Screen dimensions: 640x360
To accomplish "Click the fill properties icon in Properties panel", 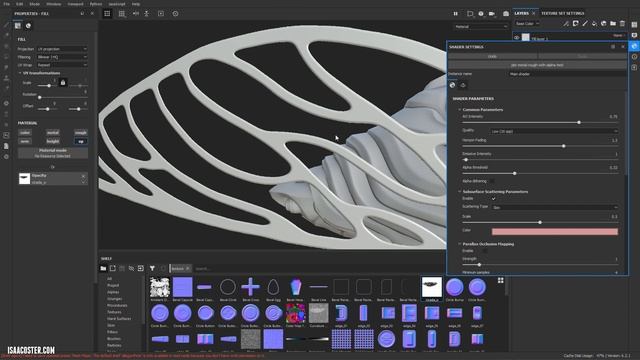I will 18,26.
